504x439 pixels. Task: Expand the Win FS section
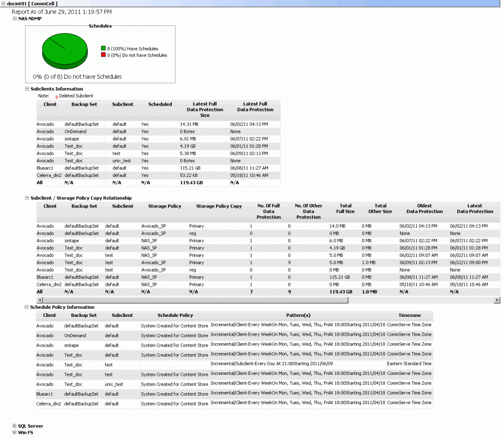pyautogui.click(x=15, y=432)
